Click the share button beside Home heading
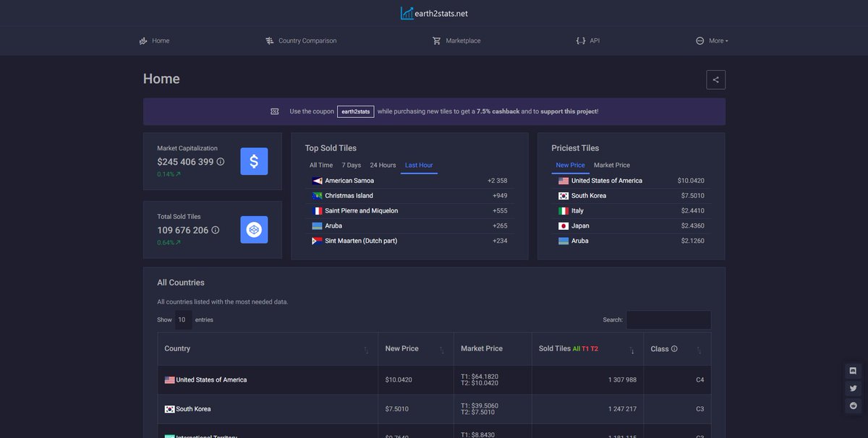This screenshot has width=868, height=438. (715, 80)
